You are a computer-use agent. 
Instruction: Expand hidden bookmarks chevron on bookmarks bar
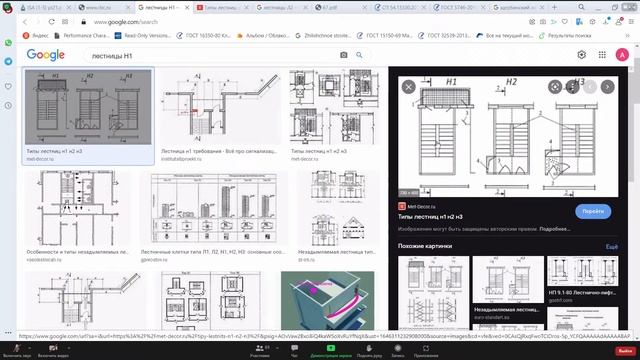[x=627, y=36]
